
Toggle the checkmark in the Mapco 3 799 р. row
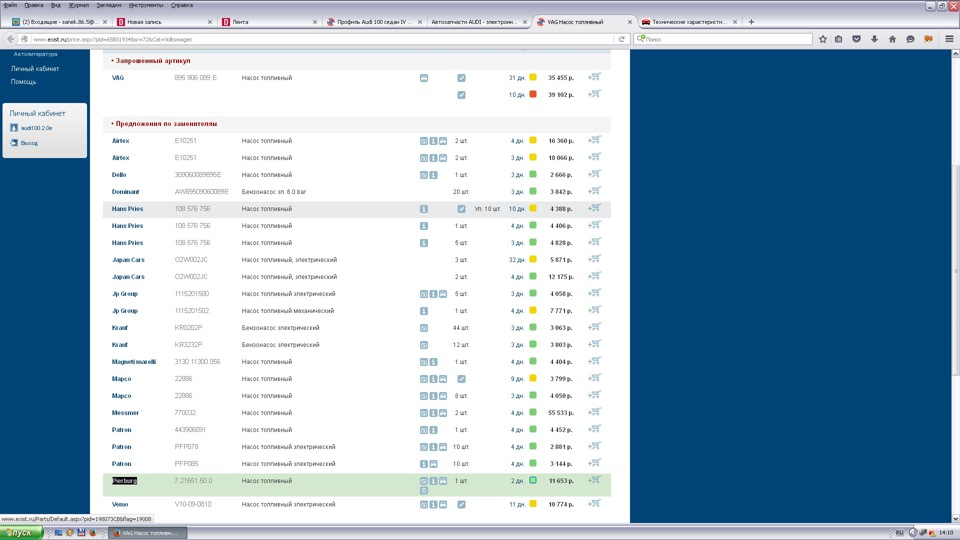[461, 379]
